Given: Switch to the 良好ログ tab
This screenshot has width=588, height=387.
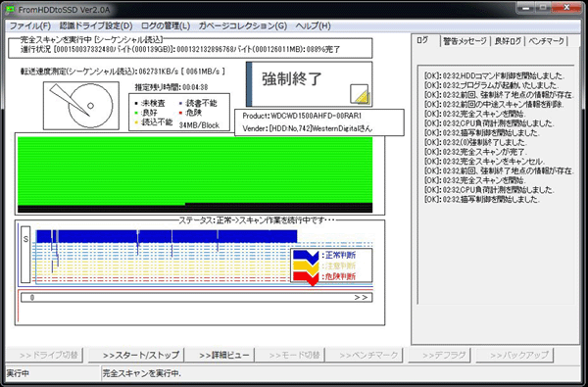Looking at the screenshot, I should click(508, 41).
